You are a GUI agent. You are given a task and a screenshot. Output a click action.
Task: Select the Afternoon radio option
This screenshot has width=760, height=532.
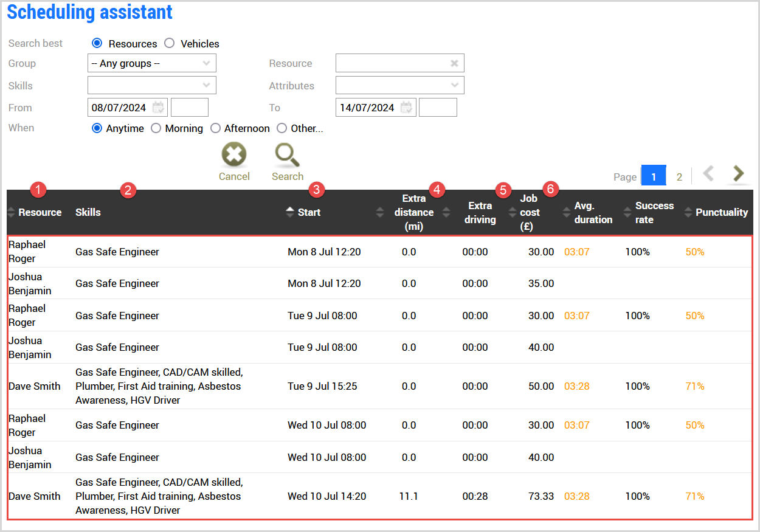point(215,128)
